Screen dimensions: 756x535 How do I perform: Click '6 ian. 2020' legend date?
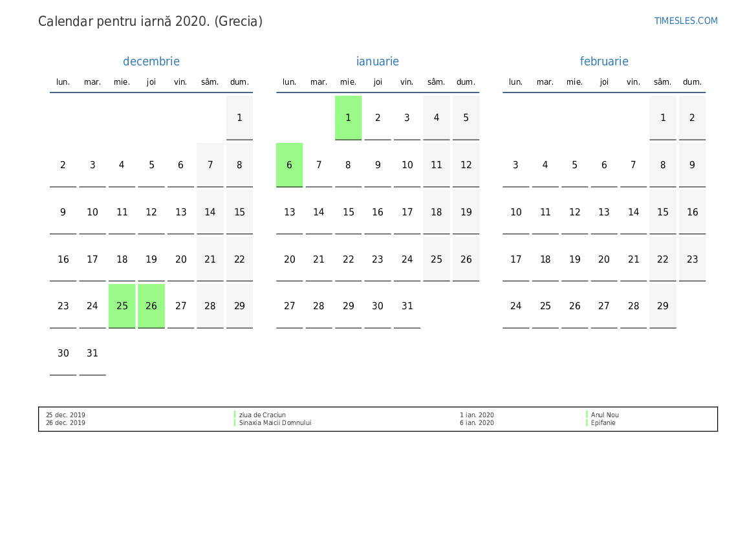tap(477, 422)
